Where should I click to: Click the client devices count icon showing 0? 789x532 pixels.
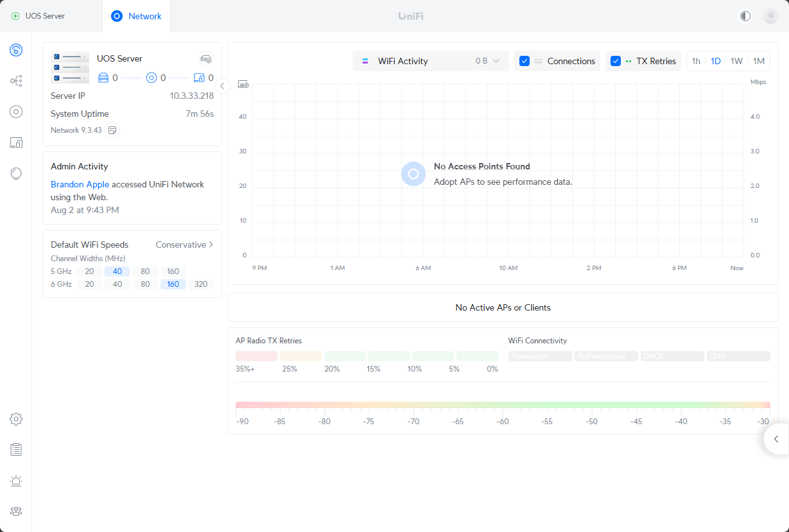pos(199,78)
